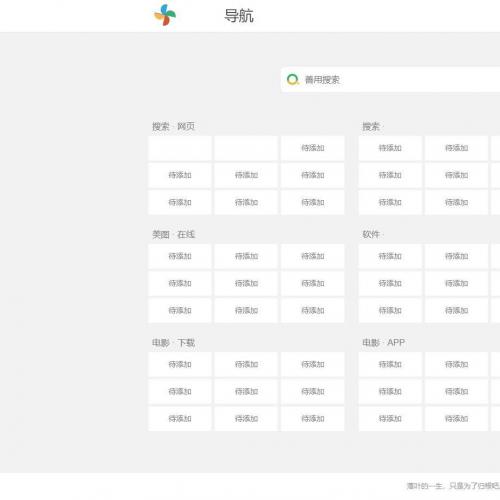
Task: Open the top-left 待添加 cell under 电影 · APP
Action: click(x=390, y=364)
